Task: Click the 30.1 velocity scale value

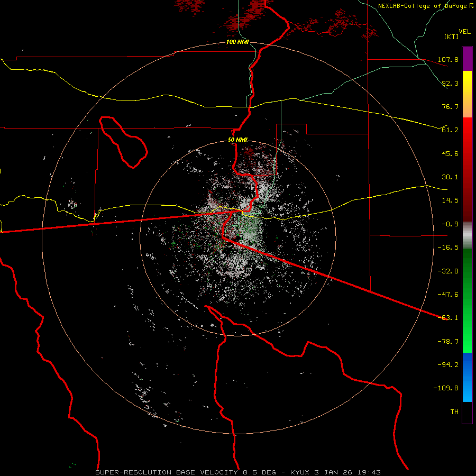Action: 450,177
